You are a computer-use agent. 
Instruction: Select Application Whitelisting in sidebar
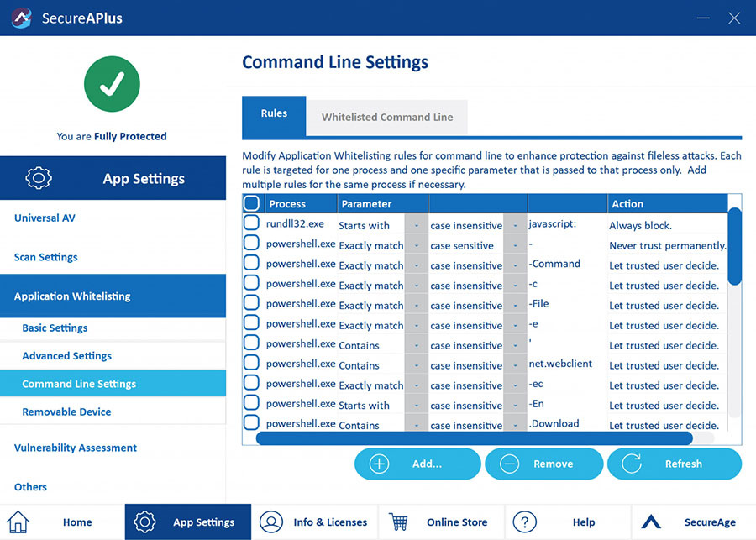[113, 296]
